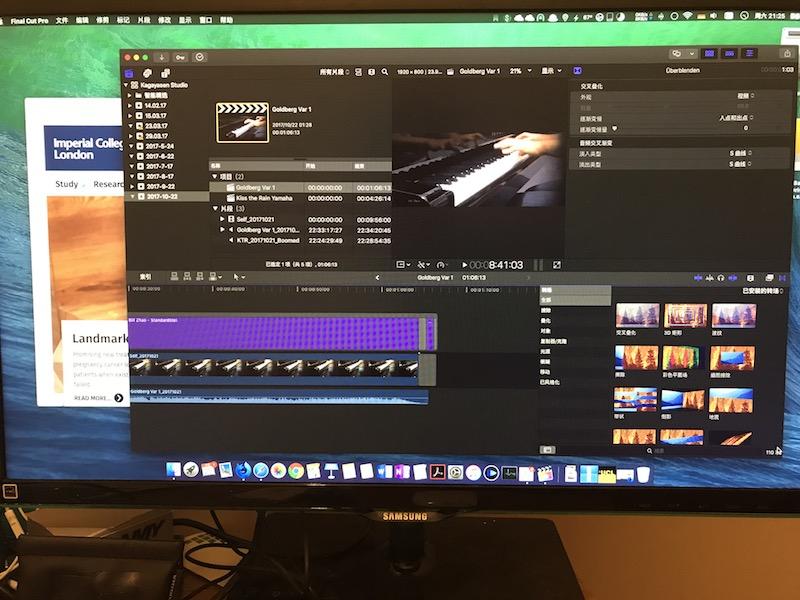
Task: Open the 已安装的转场 dropdown
Action: click(762, 291)
